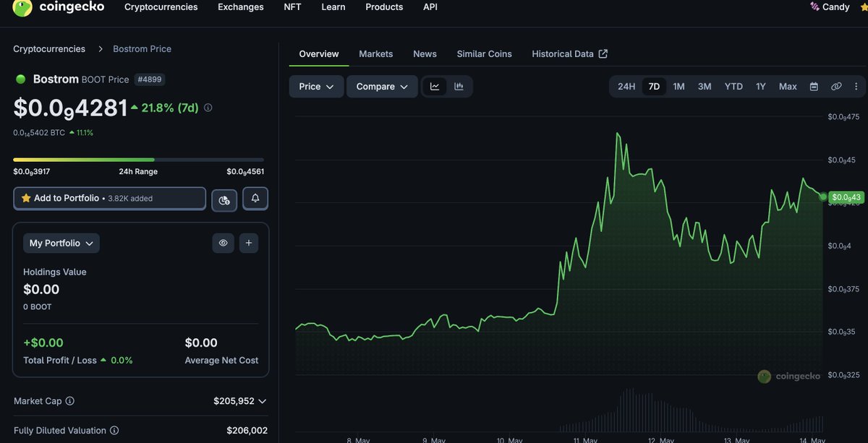Click the current price marker on chart
The height and width of the screenshot is (443, 868).
coord(823,197)
